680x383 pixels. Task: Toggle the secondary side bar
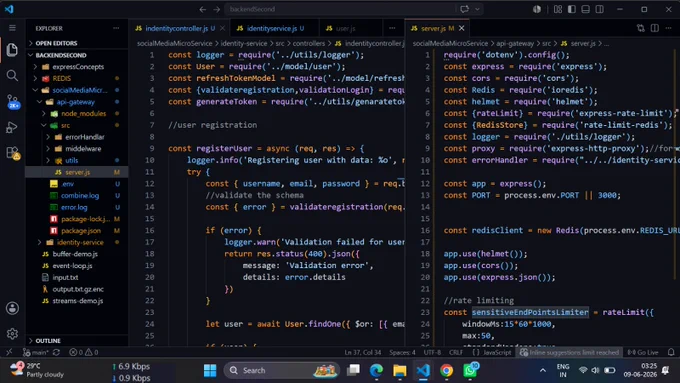click(599, 9)
